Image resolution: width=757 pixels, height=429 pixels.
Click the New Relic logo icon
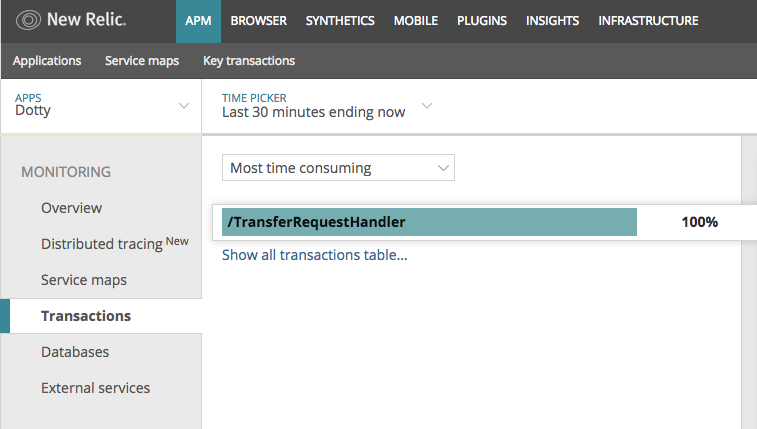click(x=28, y=20)
